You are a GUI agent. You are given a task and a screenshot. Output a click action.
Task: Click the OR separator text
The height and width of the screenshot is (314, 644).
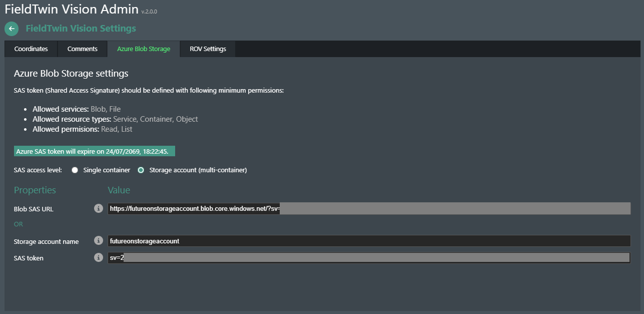point(19,224)
